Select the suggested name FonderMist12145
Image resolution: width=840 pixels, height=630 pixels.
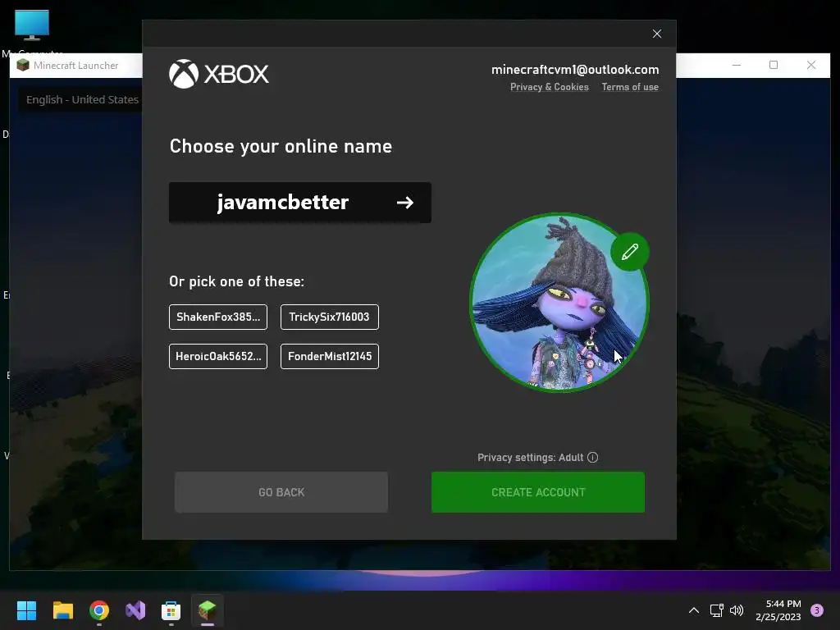pyautogui.click(x=330, y=356)
